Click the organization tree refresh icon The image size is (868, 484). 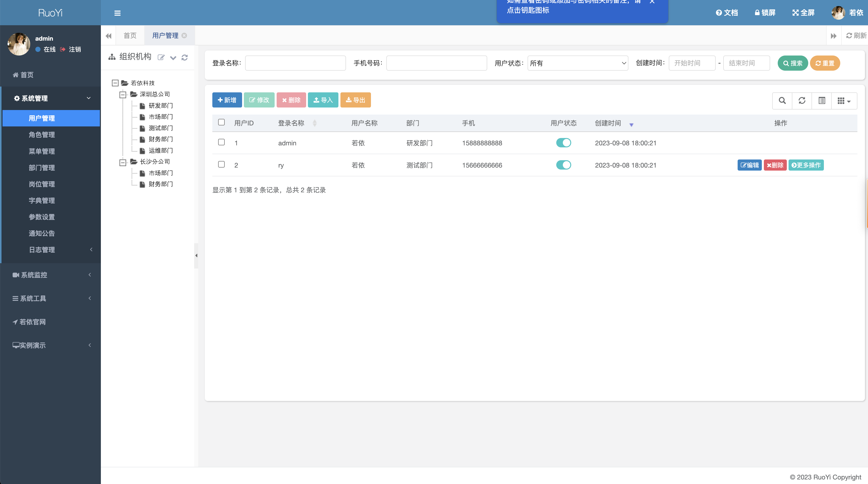[x=184, y=57]
